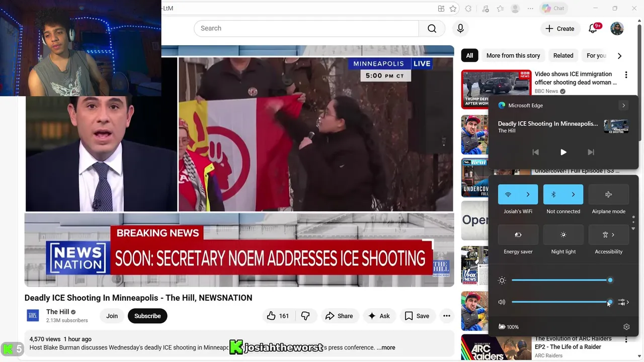Open the YouTube account avatar menu

click(x=617, y=29)
